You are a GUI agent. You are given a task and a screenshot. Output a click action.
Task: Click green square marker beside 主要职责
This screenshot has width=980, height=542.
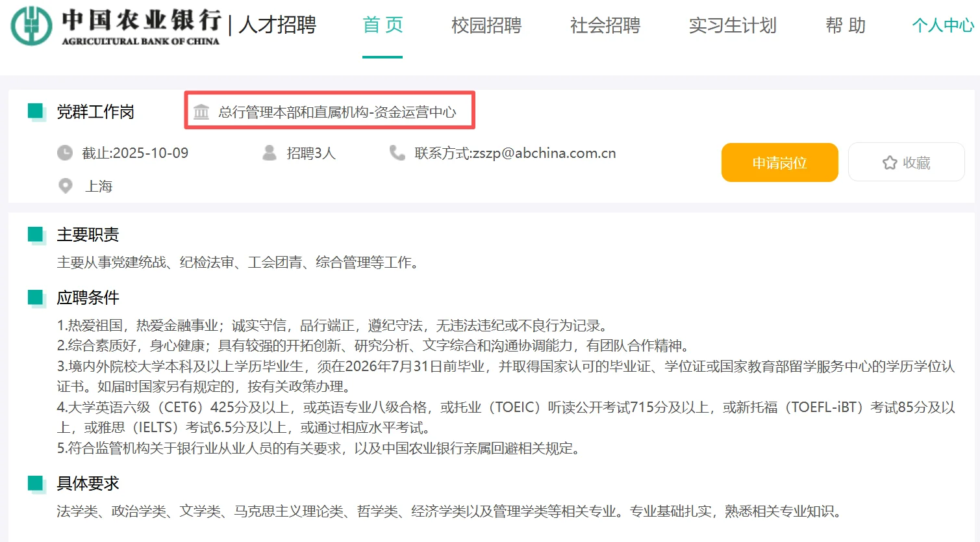click(36, 235)
